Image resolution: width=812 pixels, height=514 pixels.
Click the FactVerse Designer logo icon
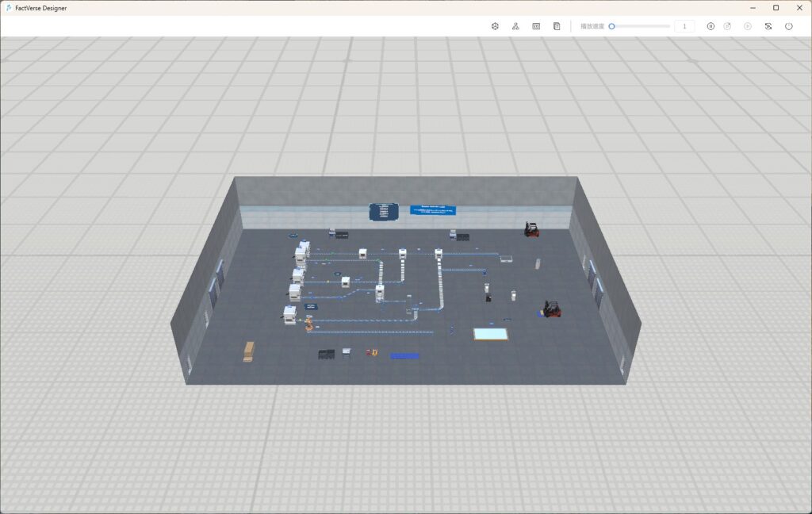point(8,8)
